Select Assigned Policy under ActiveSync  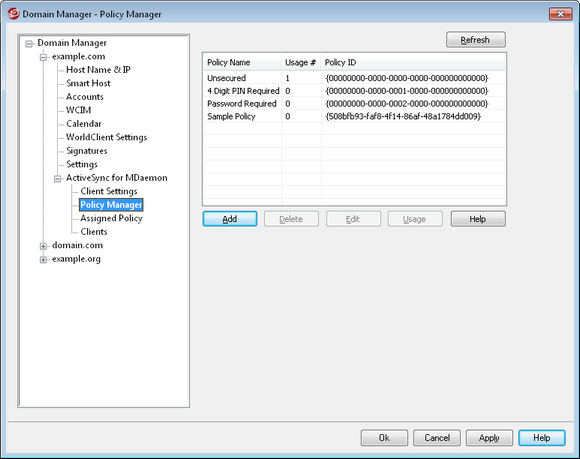[111, 218]
